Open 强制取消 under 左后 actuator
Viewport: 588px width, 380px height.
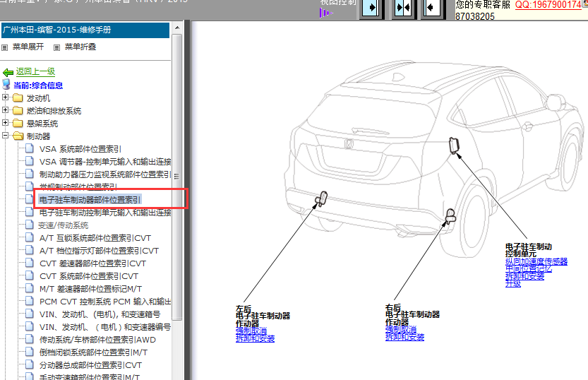pyautogui.click(x=251, y=331)
